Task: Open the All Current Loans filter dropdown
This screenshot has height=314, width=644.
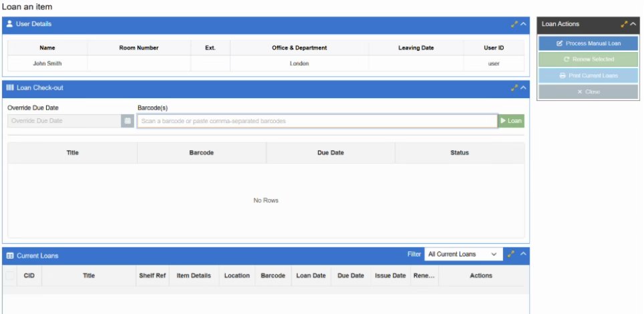Action: point(463,255)
